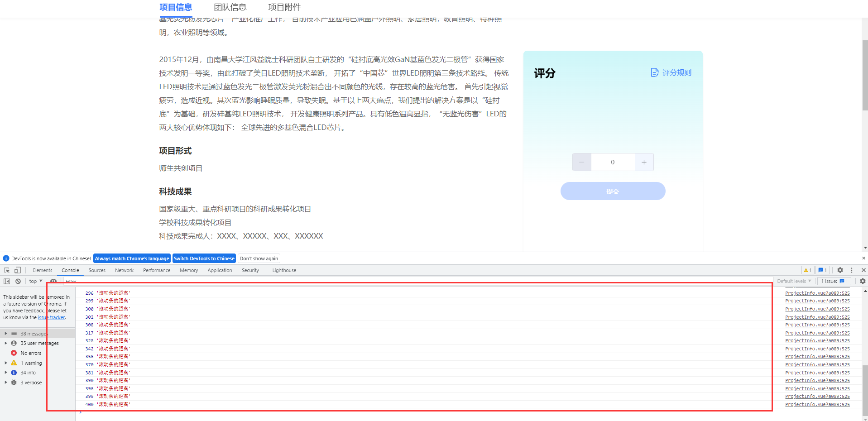868x421 pixels.
Task: Open the Issues panel via the blue message icon
Action: (822, 270)
